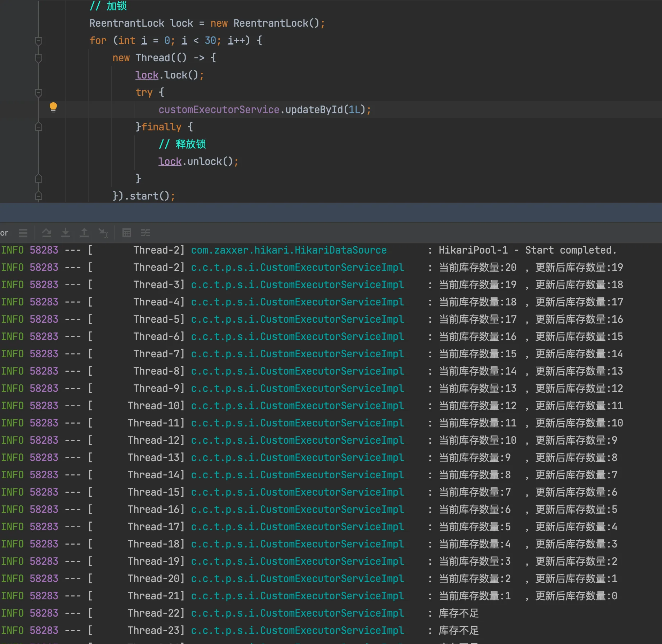The image size is (662, 644).
Task: Select the debug tab ending in "or"
Action: tap(4, 233)
